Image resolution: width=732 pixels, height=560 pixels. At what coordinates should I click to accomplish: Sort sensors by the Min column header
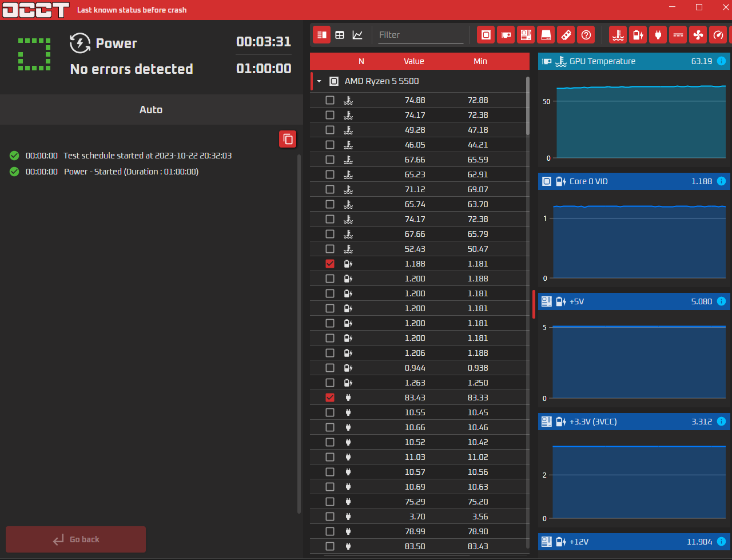tap(480, 61)
